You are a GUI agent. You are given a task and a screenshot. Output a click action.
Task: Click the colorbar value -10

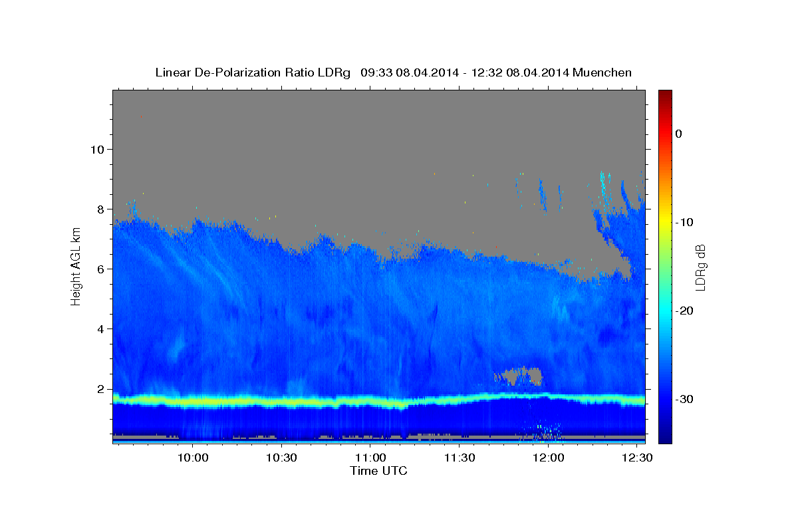[x=684, y=222]
